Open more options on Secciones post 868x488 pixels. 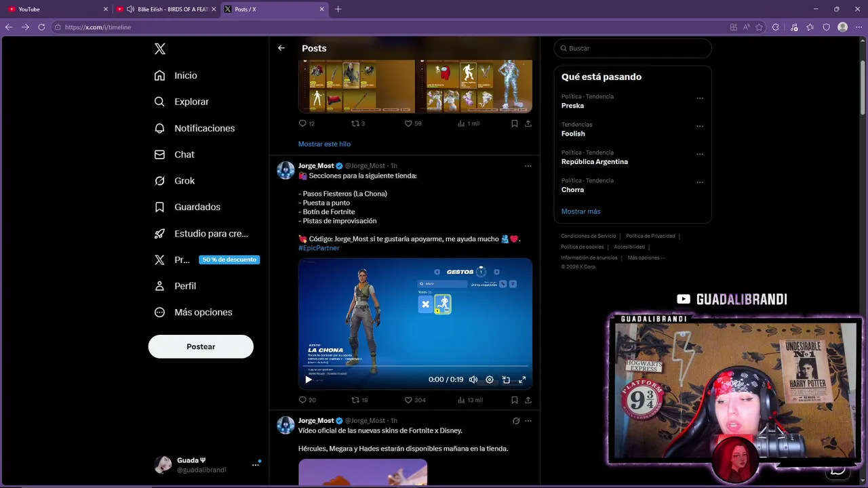(528, 165)
